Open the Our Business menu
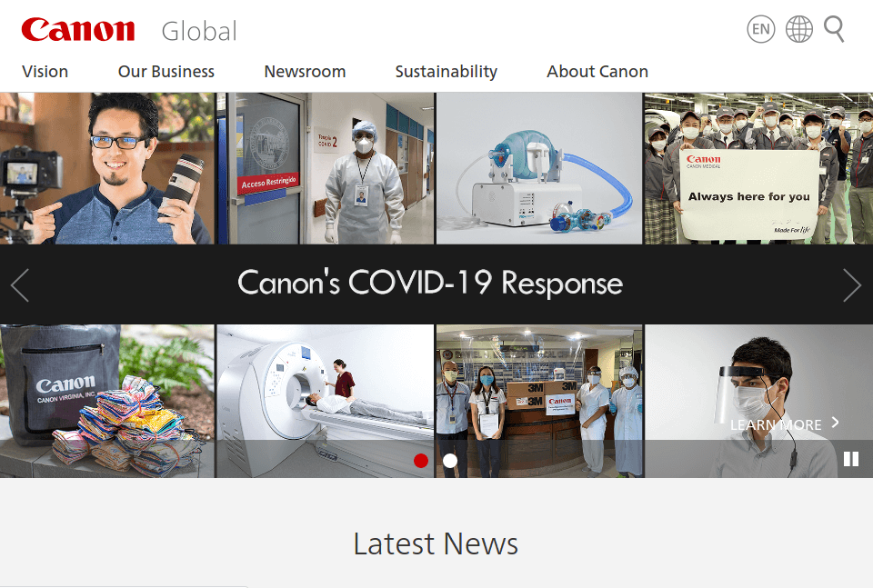 166,71
